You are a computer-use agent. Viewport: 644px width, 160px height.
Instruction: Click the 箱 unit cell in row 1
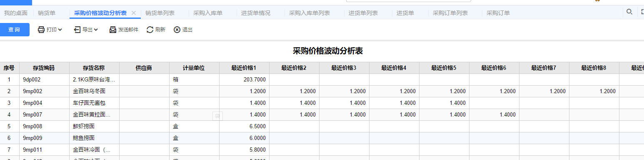(194, 79)
